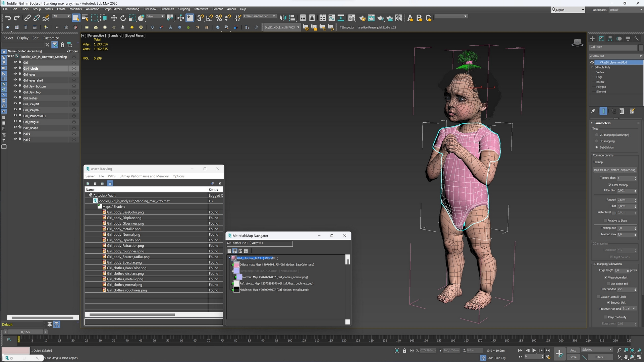Toggle the View-dependent checkbox
644x362 pixels.
(606, 278)
